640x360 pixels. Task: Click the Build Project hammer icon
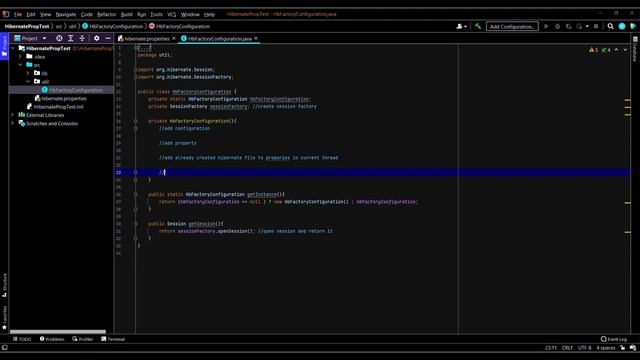pyautogui.click(x=478, y=26)
